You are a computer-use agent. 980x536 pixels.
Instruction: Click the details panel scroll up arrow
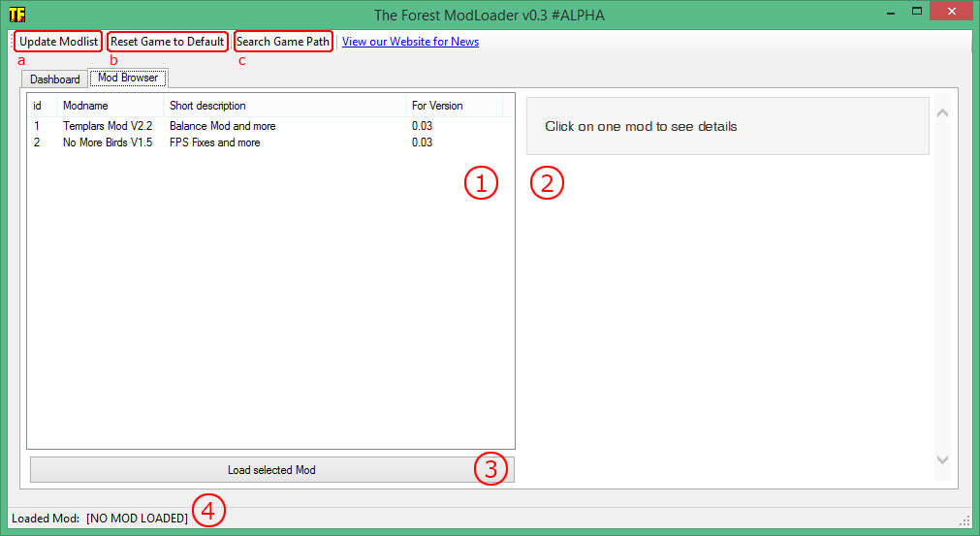click(x=942, y=113)
